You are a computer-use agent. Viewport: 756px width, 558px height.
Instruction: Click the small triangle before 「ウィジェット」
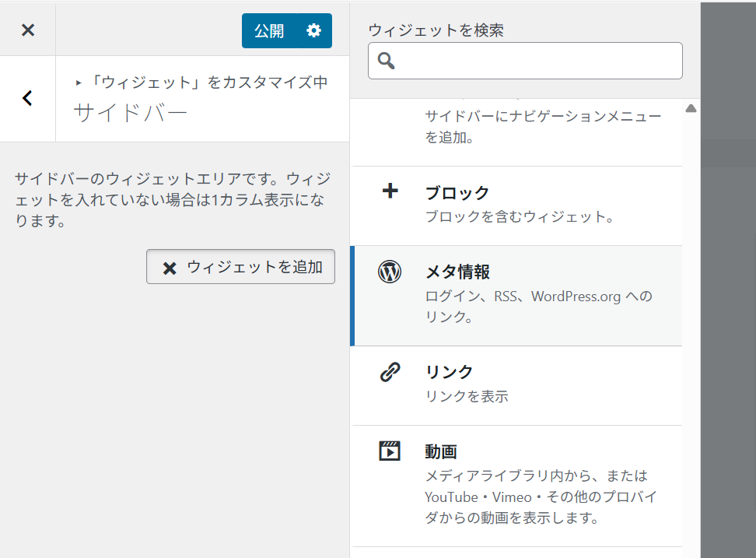pos(79,82)
